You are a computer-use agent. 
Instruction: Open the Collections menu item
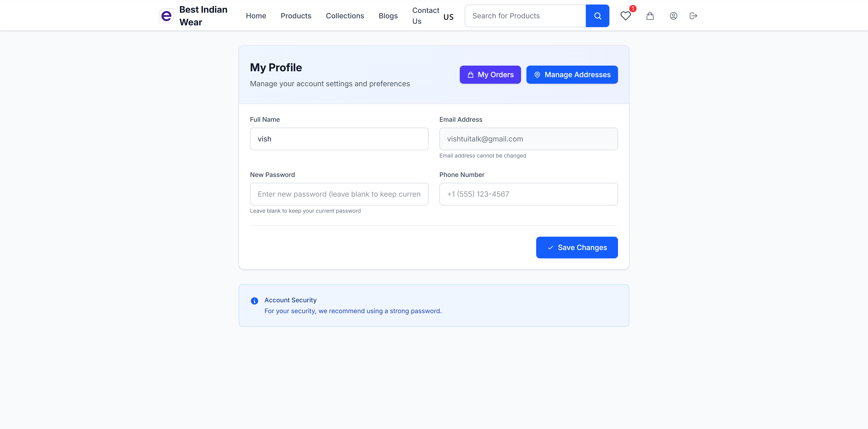point(345,16)
